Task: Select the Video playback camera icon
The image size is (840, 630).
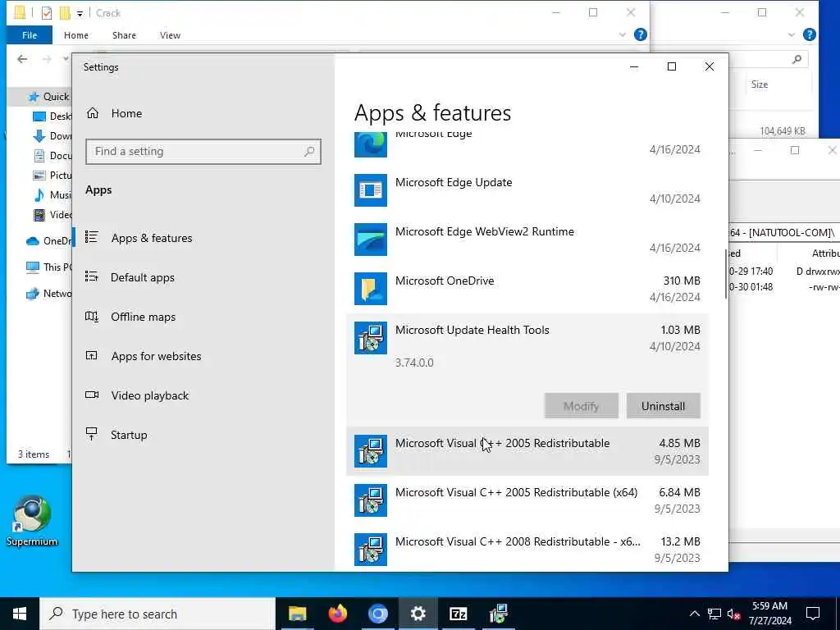Action: pos(92,395)
